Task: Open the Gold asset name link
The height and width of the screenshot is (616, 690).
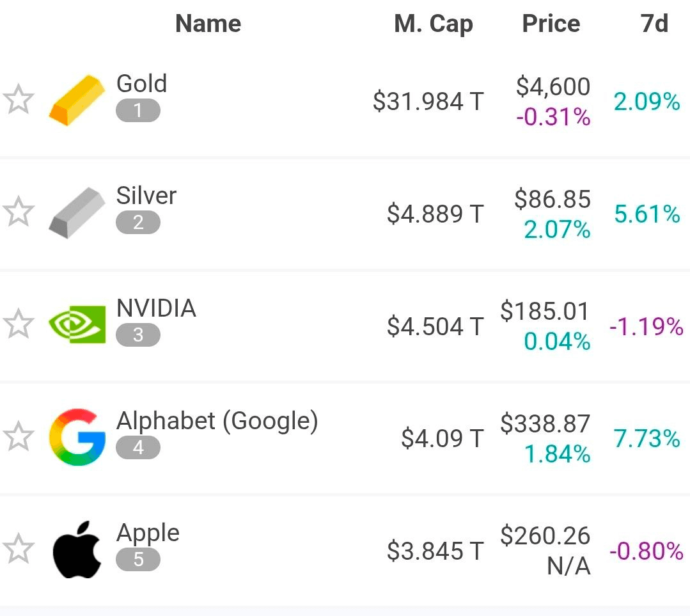Action: pyautogui.click(x=141, y=84)
